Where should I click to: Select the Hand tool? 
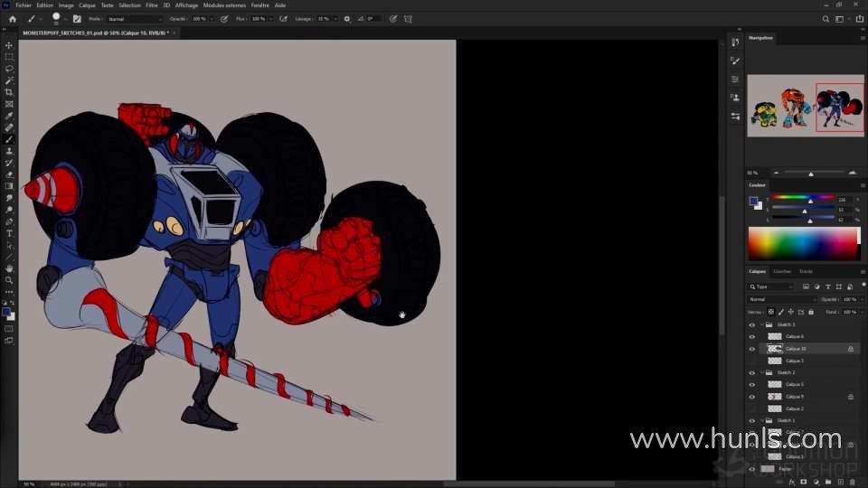tap(9, 268)
